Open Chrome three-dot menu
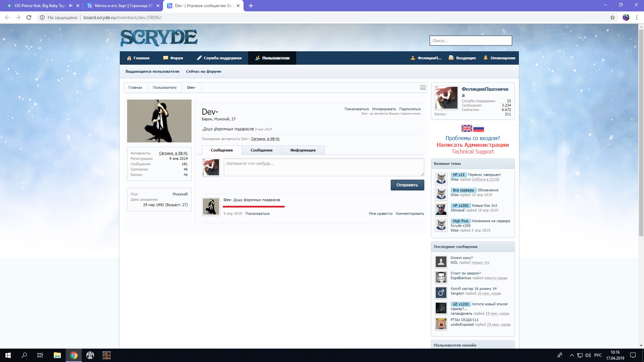 click(x=637, y=17)
